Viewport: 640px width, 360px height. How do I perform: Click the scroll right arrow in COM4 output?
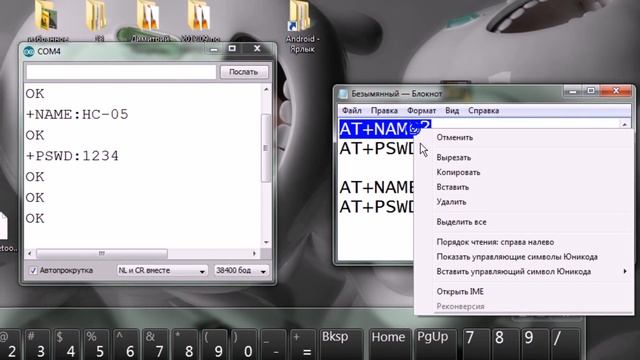[254, 253]
